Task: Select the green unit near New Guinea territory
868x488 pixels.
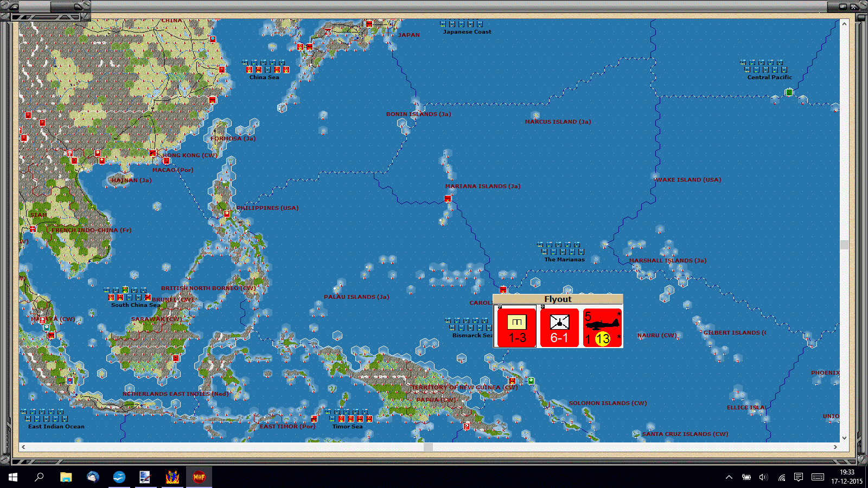Action: click(x=531, y=381)
